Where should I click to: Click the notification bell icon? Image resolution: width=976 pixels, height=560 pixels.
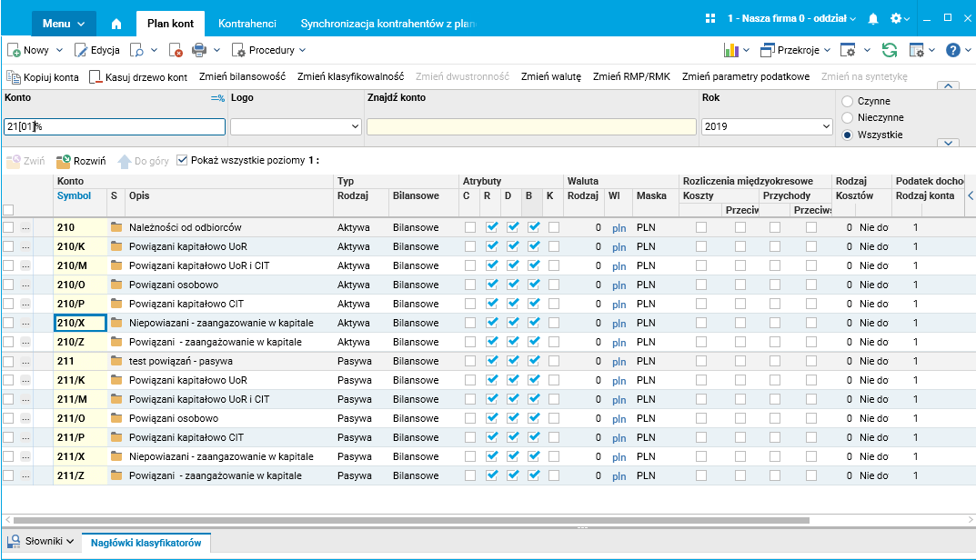pyautogui.click(x=873, y=19)
